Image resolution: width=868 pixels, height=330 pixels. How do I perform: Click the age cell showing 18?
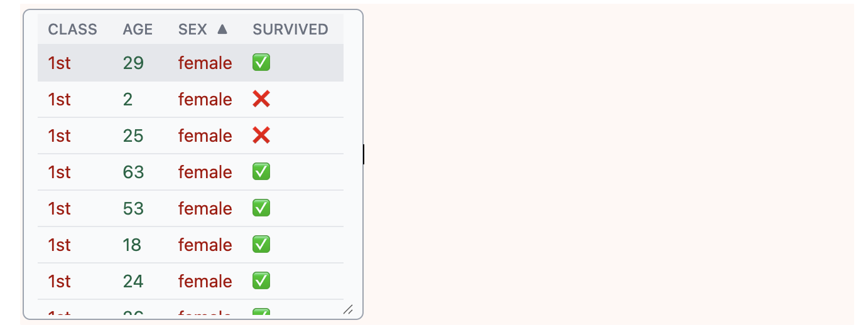(x=132, y=245)
